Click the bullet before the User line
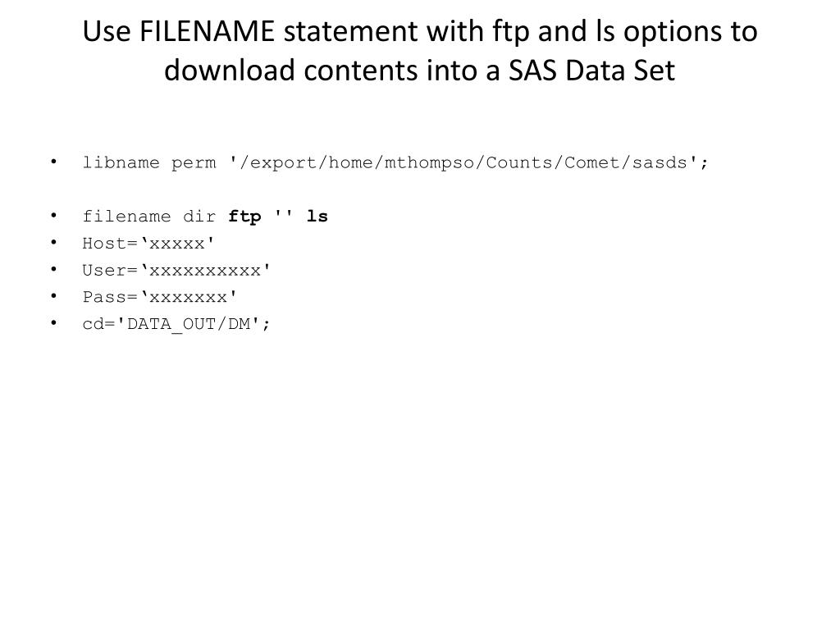 click(53, 269)
